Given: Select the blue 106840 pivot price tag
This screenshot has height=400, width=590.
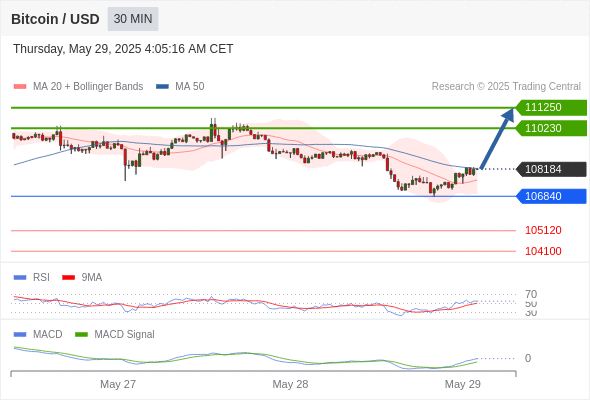Looking at the screenshot, I should 551,196.
